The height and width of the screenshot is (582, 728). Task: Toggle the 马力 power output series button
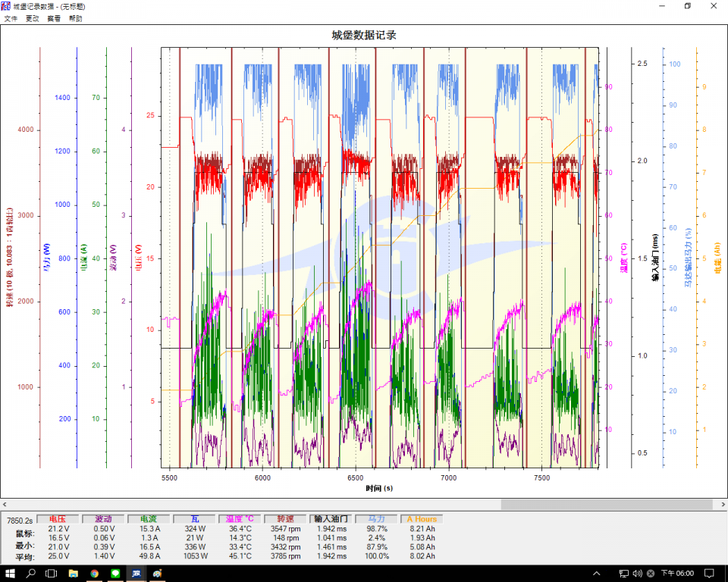pos(376,519)
